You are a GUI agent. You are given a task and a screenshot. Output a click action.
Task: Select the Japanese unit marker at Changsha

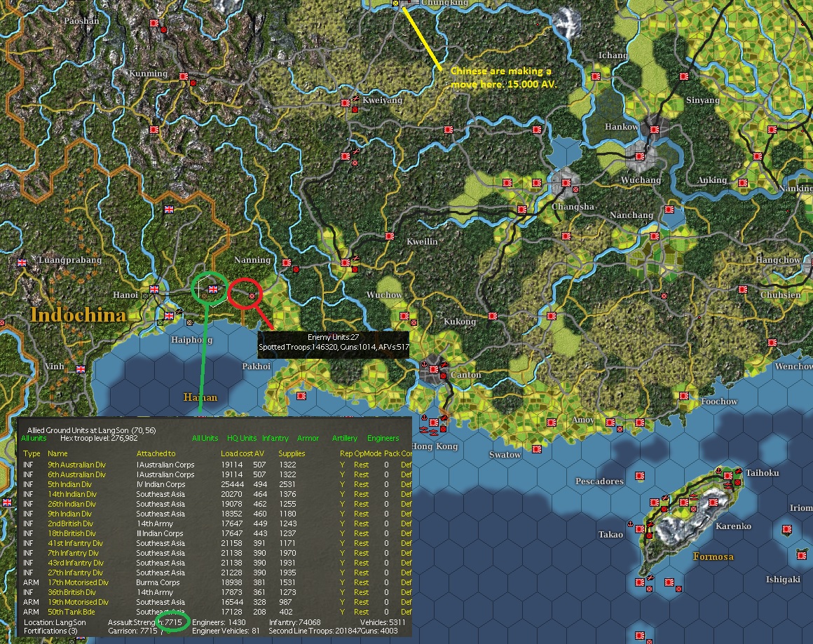coord(566,182)
